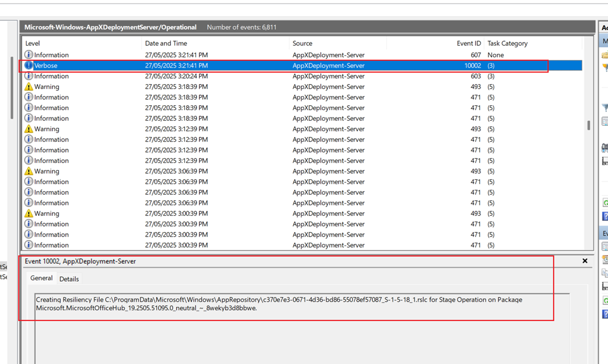Screen dimensions: 608x364
Task: Click the blue Help question mark icon
Action: [x=605, y=216]
